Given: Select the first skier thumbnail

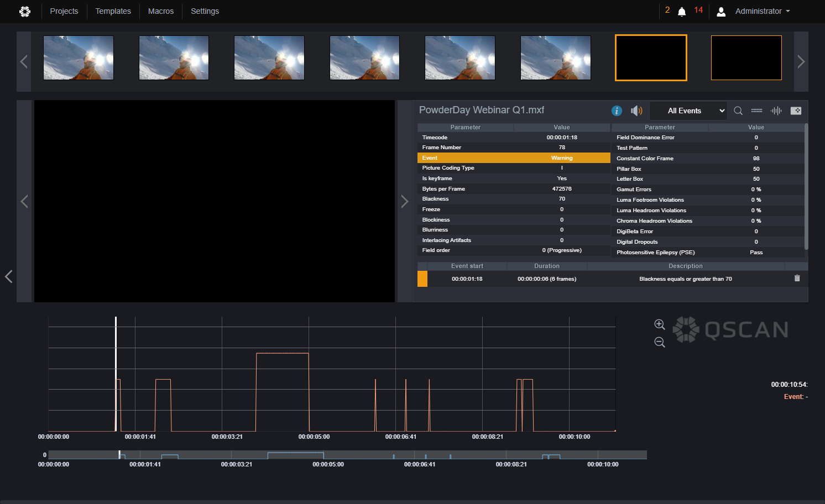Looking at the screenshot, I should (x=79, y=57).
